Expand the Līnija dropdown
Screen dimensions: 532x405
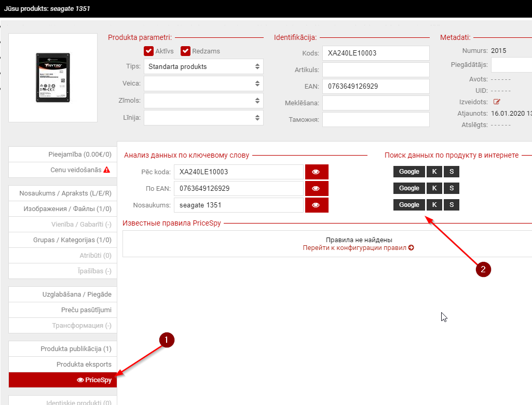203,118
